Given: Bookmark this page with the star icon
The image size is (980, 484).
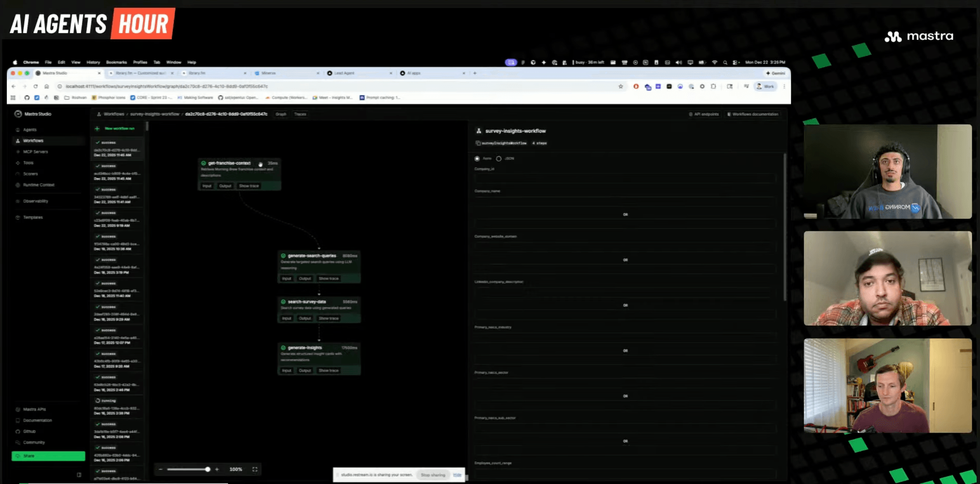Looking at the screenshot, I should (x=621, y=87).
